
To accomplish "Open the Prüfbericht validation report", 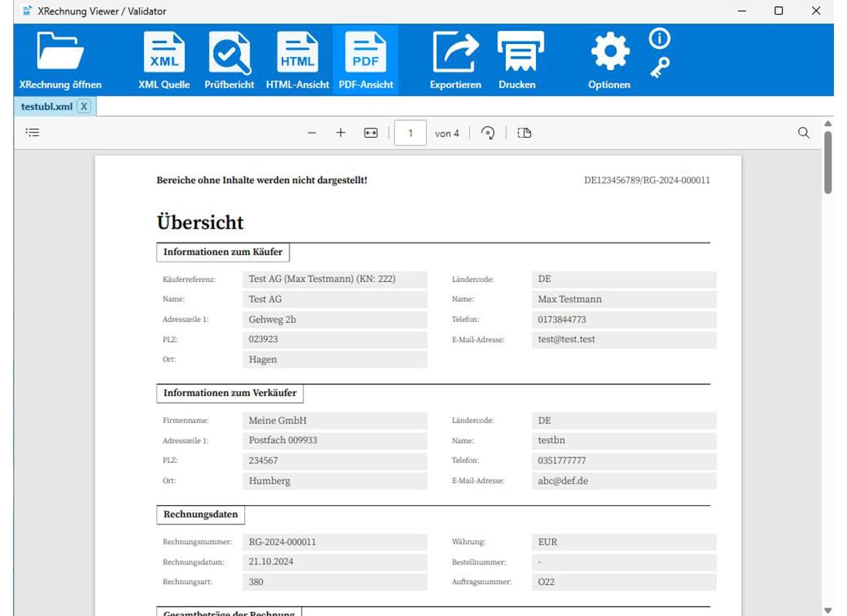I will [x=229, y=60].
